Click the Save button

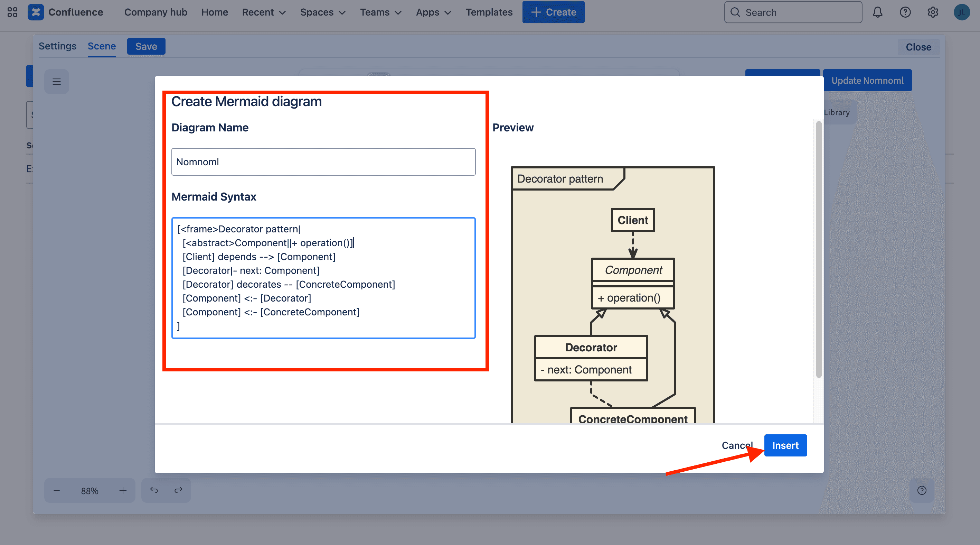(x=146, y=46)
